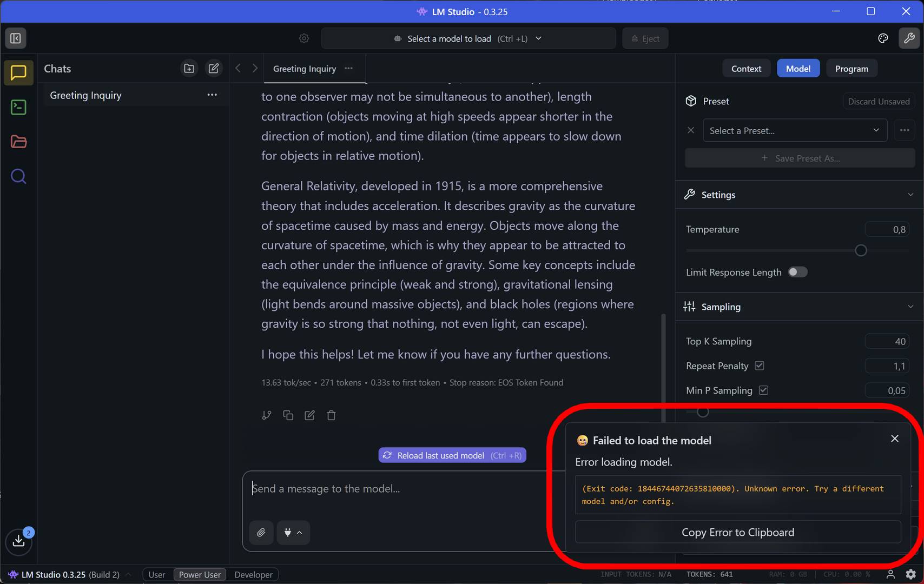The height and width of the screenshot is (584, 924).
Task: Click the chat vertical scrollbar
Action: [x=663, y=368]
